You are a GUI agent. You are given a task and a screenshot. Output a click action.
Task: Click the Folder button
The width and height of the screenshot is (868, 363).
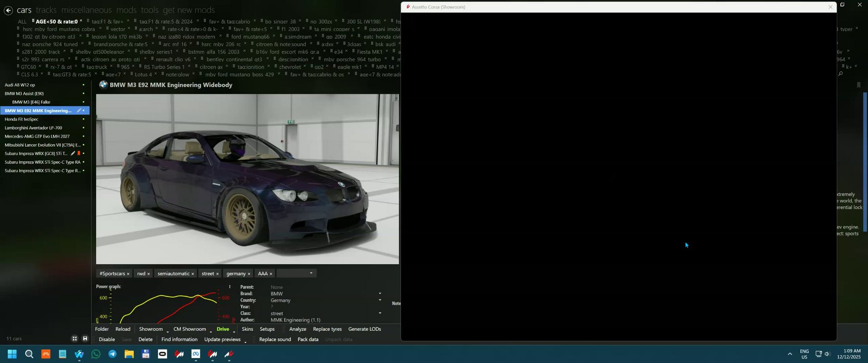pos(102,329)
